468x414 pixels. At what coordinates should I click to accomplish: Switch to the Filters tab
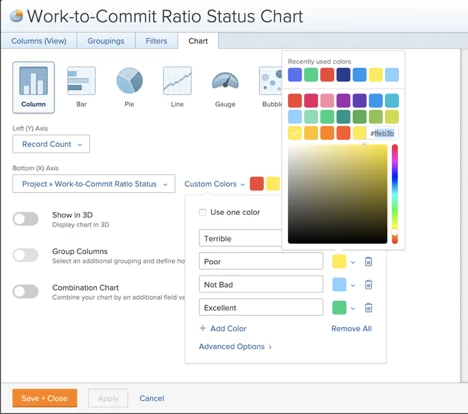tap(156, 41)
